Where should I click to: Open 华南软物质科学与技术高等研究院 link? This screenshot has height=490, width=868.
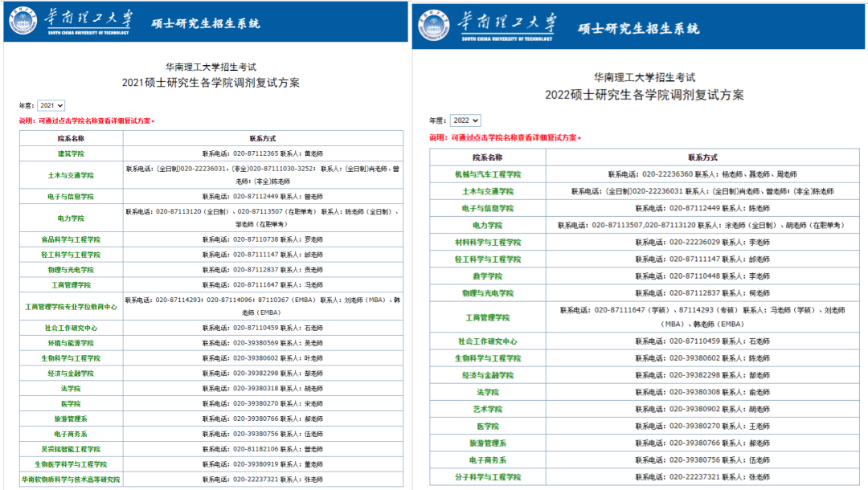[x=71, y=480]
